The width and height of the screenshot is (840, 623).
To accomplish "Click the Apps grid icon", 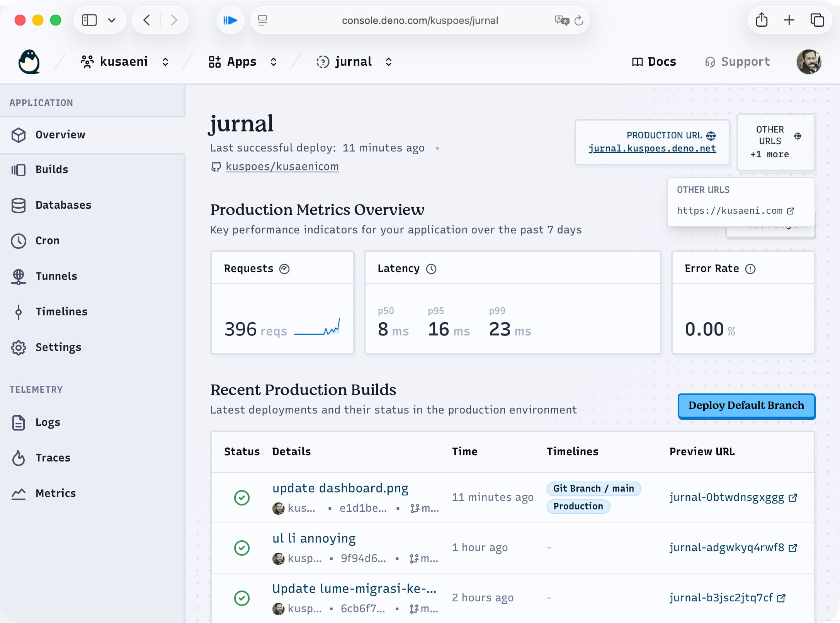I will coord(214,62).
